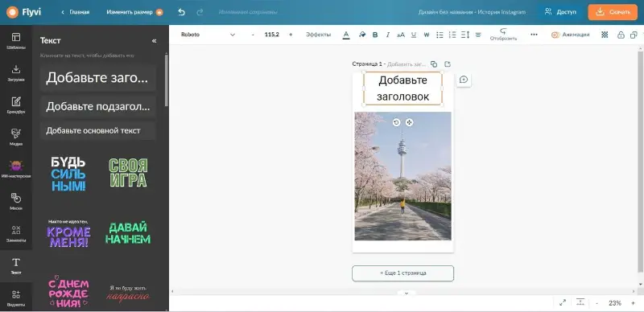Viewport: 644px width, 312px height.
Task: Open the Эффекты text effects
Action: 318,35
